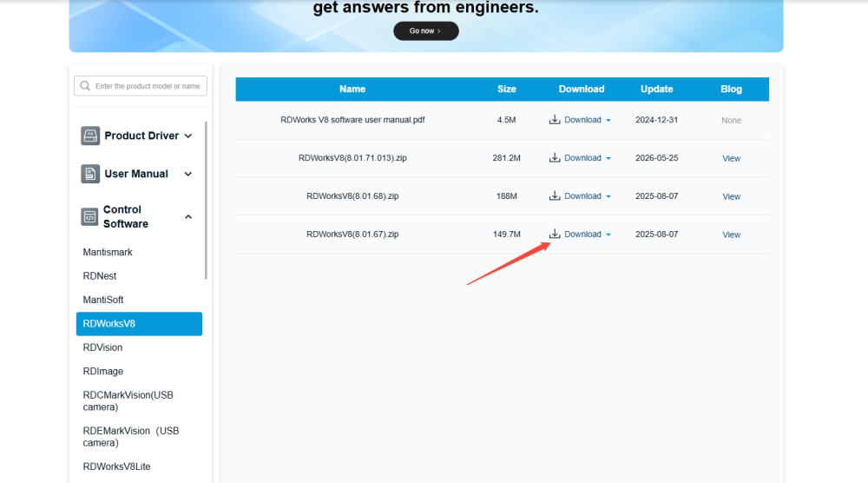Open download dropdown arrow for 8.01.67 zip
The height and width of the screenshot is (483, 868).
[608, 235]
